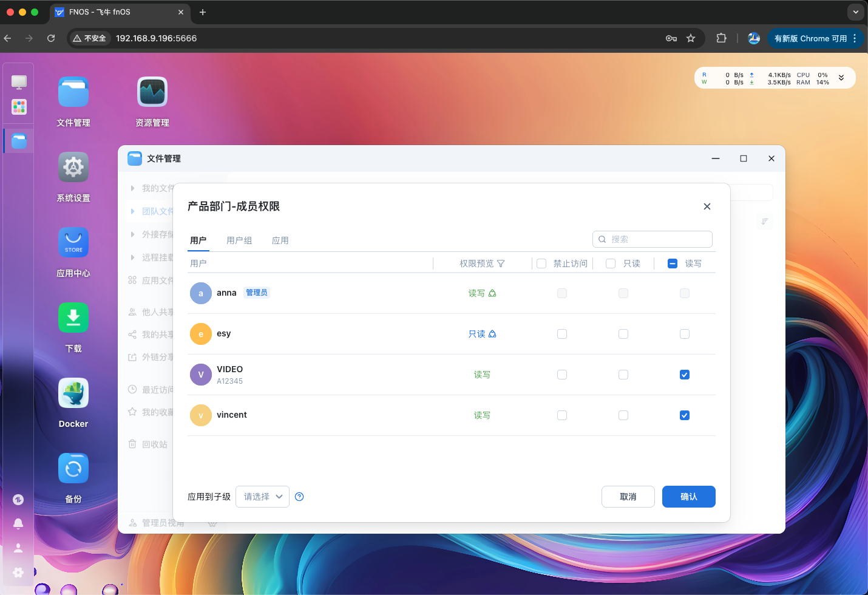This screenshot has height=595, width=868.
Task: Expand the 团队文件 tree item
Action: [132, 211]
